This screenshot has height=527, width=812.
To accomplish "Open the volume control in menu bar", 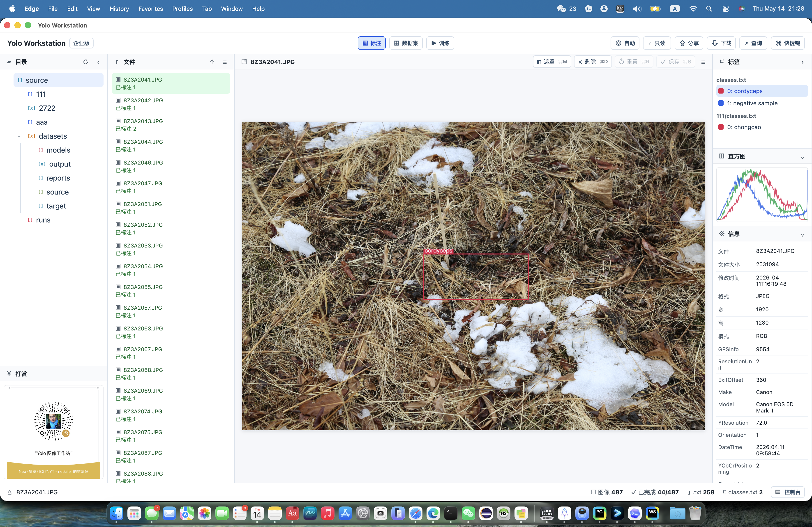I will point(637,9).
